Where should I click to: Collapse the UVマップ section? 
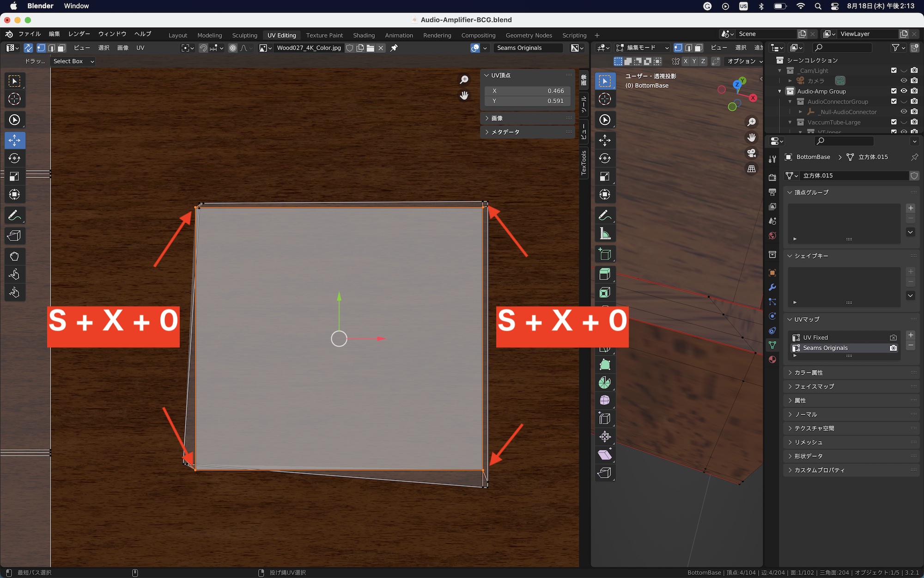point(807,320)
